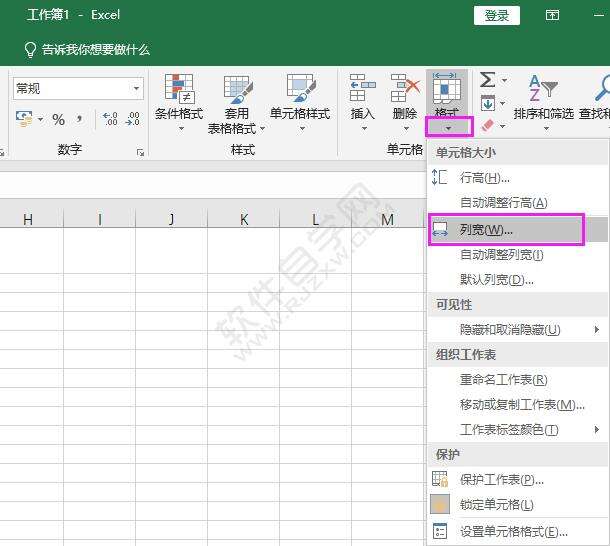Choose Row Height (行高) menu item
The width and height of the screenshot is (610, 546).
tap(518, 178)
